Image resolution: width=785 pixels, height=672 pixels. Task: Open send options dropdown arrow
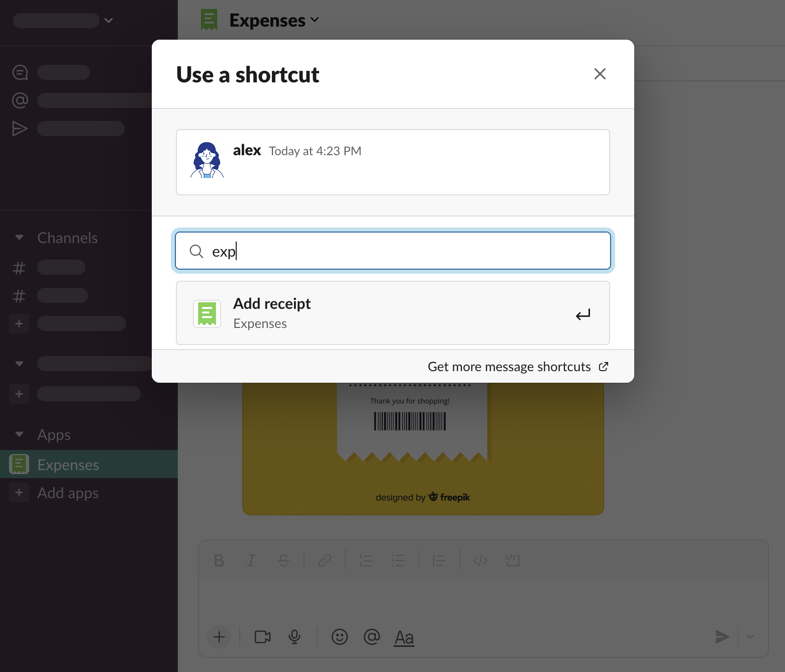pos(750,637)
